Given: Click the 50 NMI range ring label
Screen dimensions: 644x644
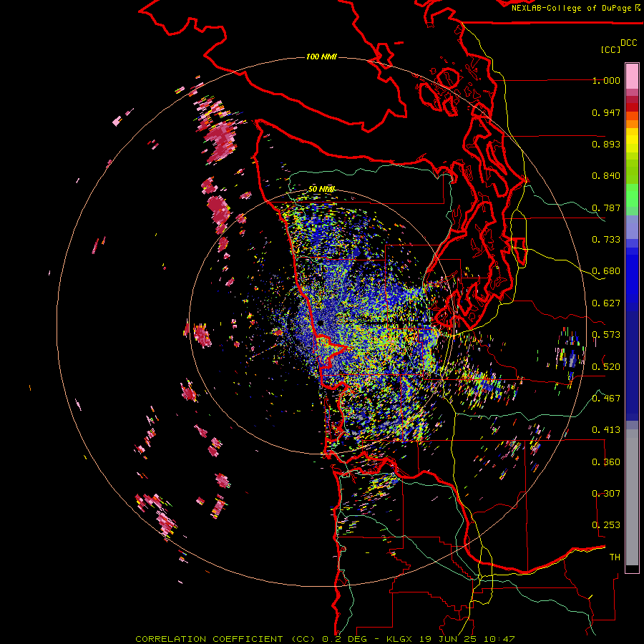Looking at the screenshot, I should click(321, 189).
